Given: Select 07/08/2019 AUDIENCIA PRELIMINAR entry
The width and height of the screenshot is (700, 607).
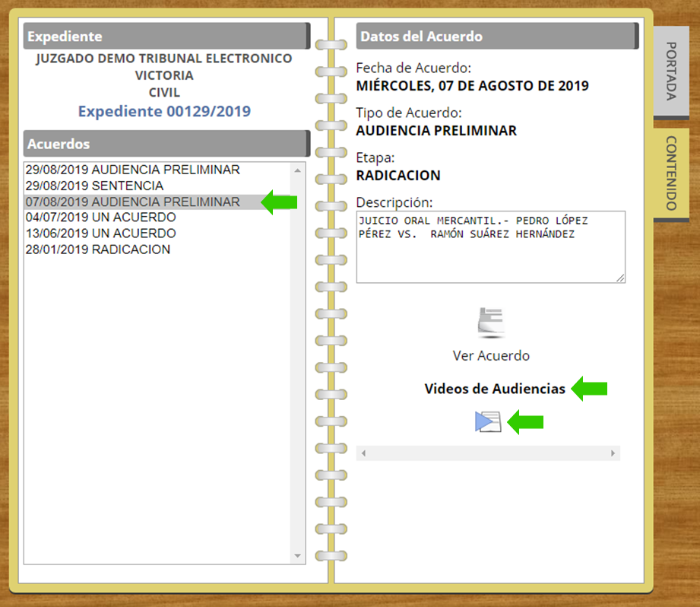Looking at the screenshot, I should tap(157, 202).
